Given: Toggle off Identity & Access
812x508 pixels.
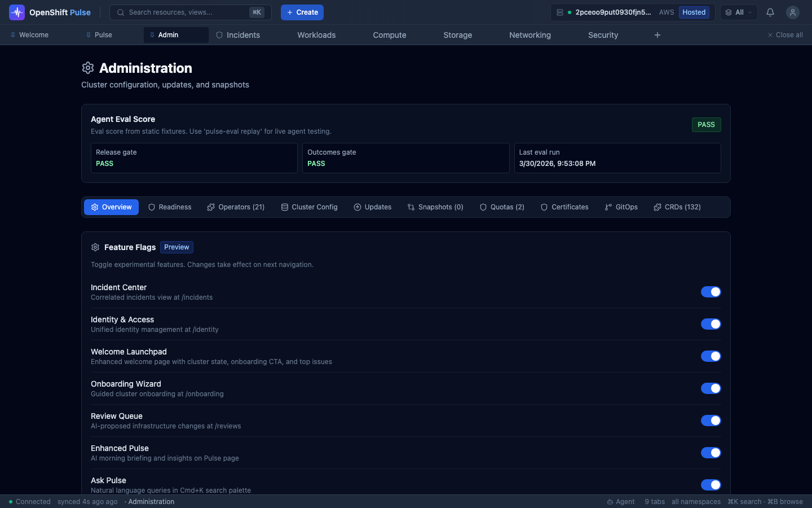Looking at the screenshot, I should point(710,324).
